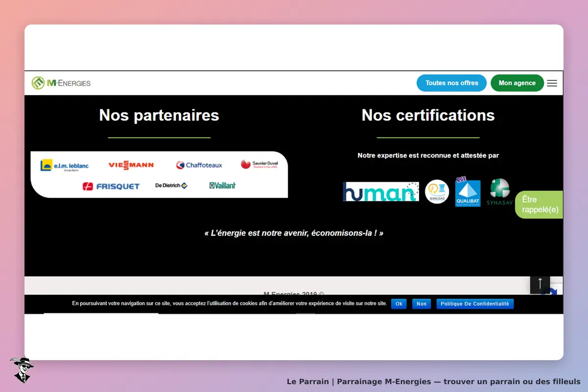This screenshot has height=392, width=588.
Task: Select the De Dietrich partner logo
Action: [171, 186]
